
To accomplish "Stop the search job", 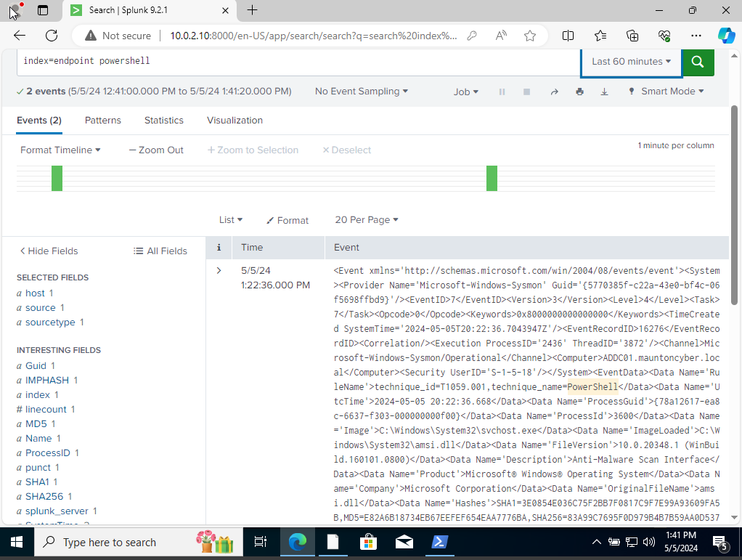I will point(528,91).
